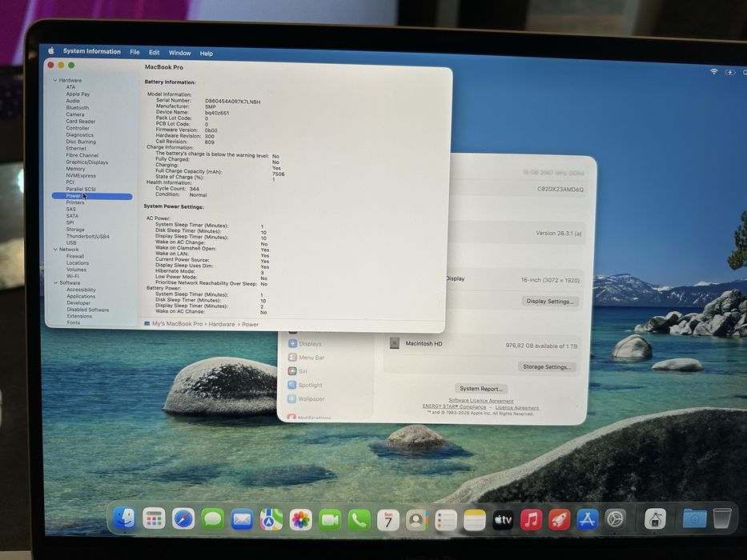Open Trash in the Dock
The height and width of the screenshot is (560, 747).
(722, 518)
